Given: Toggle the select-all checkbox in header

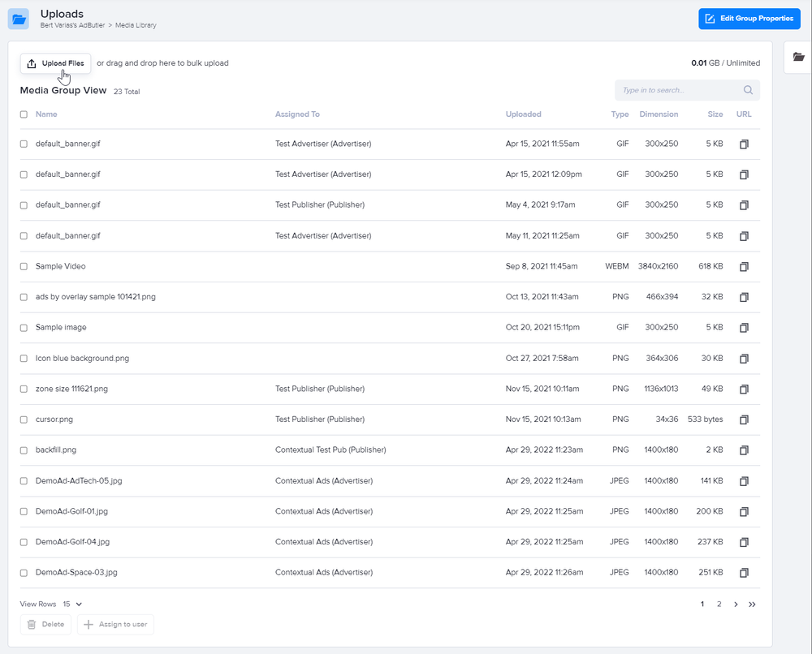Looking at the screenshot, I should (24, 114).
